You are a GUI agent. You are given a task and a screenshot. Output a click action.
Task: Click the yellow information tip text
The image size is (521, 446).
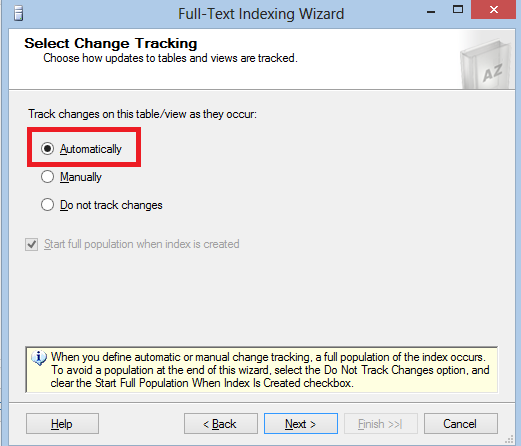pyautogui.click(x=270, y=370)
